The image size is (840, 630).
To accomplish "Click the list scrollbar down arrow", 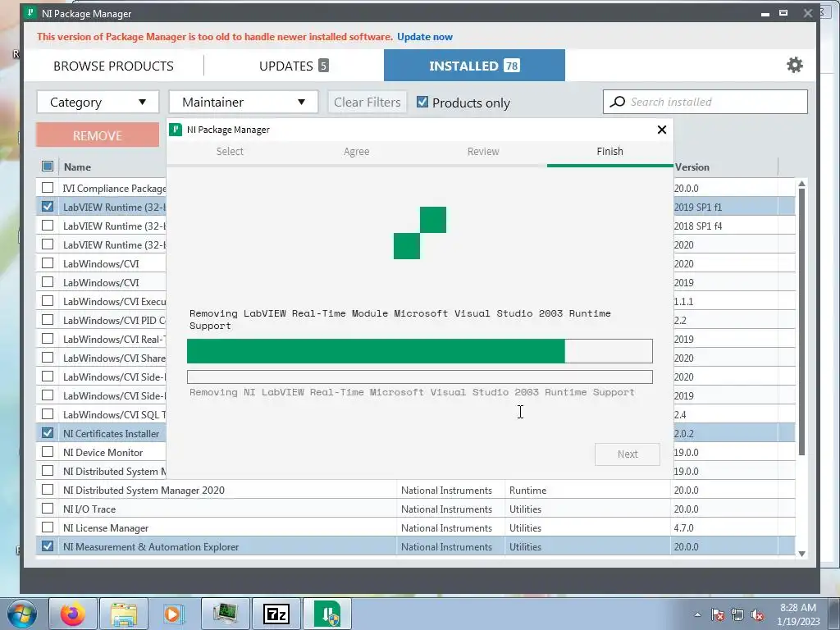I will [x=801, y=554].
